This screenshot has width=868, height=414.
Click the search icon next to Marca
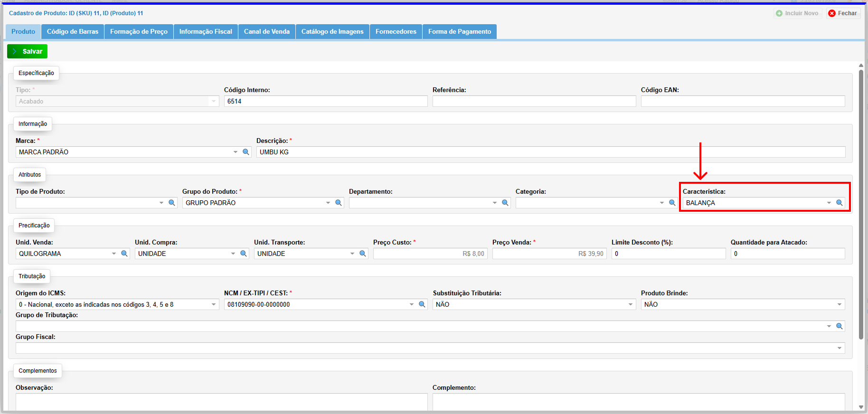(x=246, y=152)
